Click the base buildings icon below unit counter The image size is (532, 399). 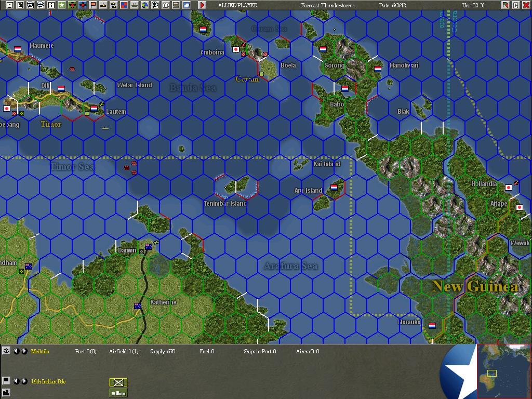[118, 393]
